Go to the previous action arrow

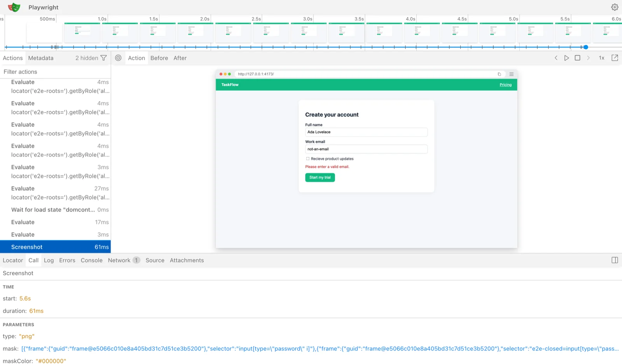[x=556, y=58]
